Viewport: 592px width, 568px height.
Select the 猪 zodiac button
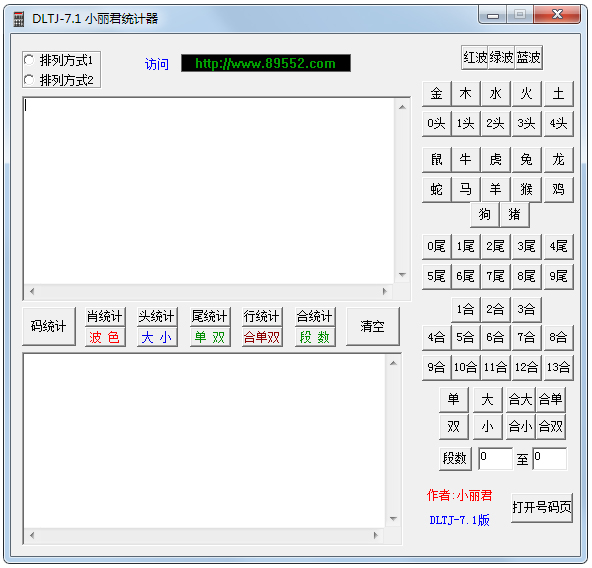514,214
